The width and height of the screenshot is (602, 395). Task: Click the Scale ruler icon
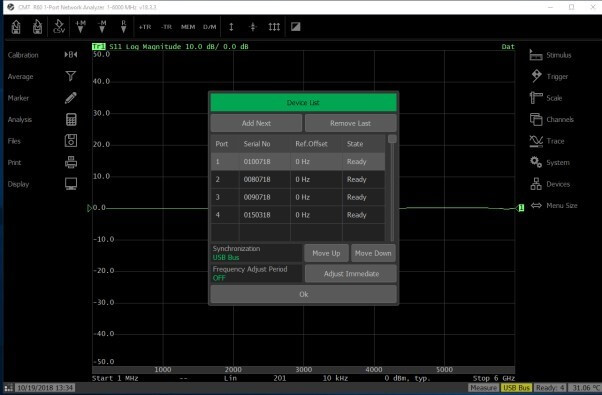point(536,98)
